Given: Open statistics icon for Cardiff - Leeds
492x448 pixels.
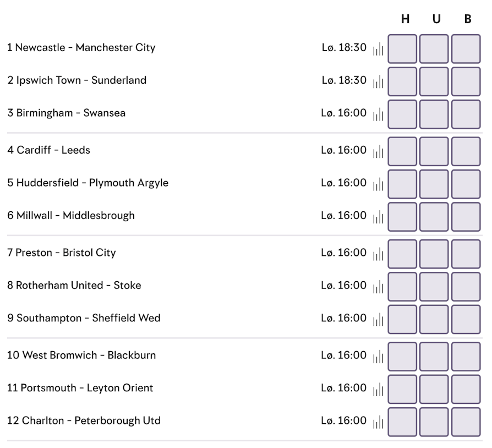Looking at the screenshot, I should [378, 151].
